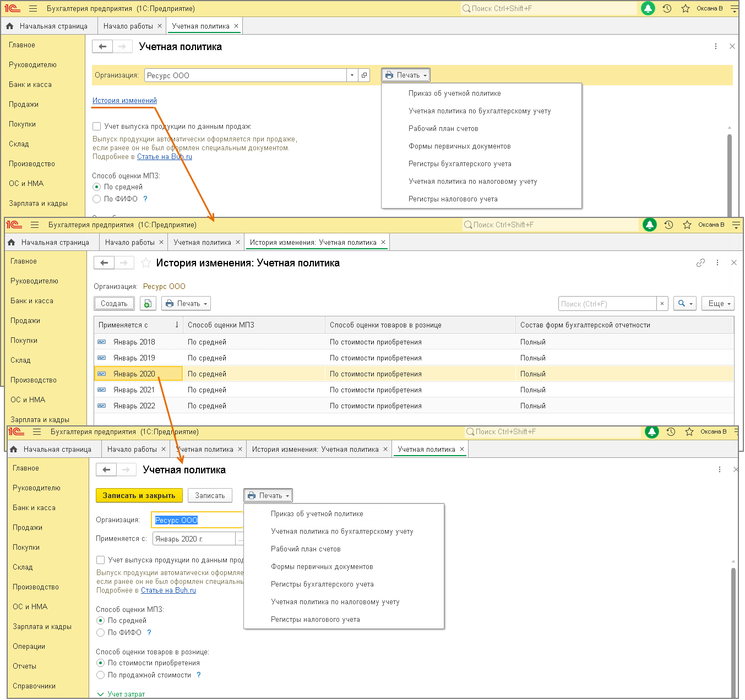Click the home icon of Начальная страница in top window
This screenshot has height=700, width=745.
coord(10,26)
